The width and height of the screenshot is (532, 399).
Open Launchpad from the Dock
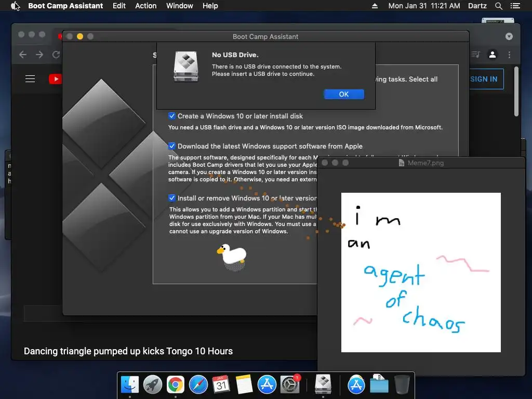click(153, 385)
